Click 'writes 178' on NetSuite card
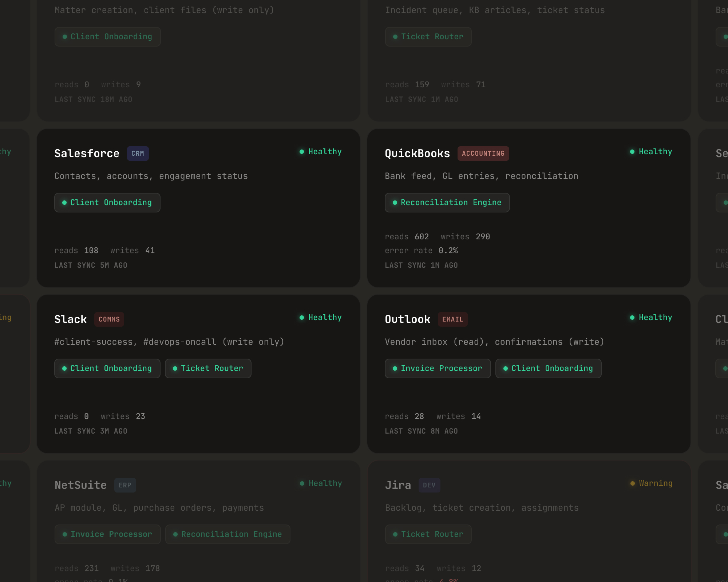The width and height of the screenshot is (728, 582). coord(135,569)
